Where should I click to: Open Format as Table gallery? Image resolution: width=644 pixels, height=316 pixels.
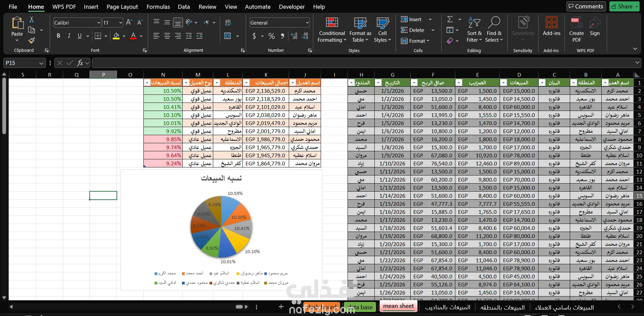pos(360,30)
